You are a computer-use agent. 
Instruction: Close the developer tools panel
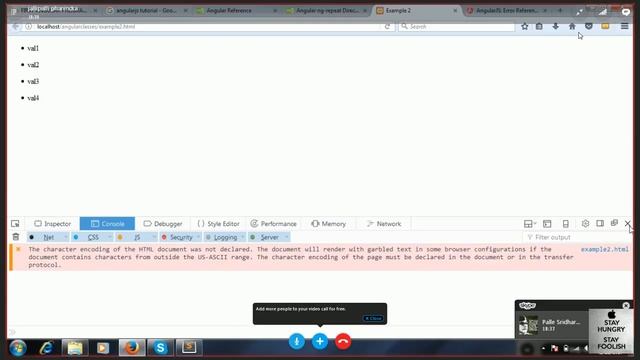click(627, 223)
